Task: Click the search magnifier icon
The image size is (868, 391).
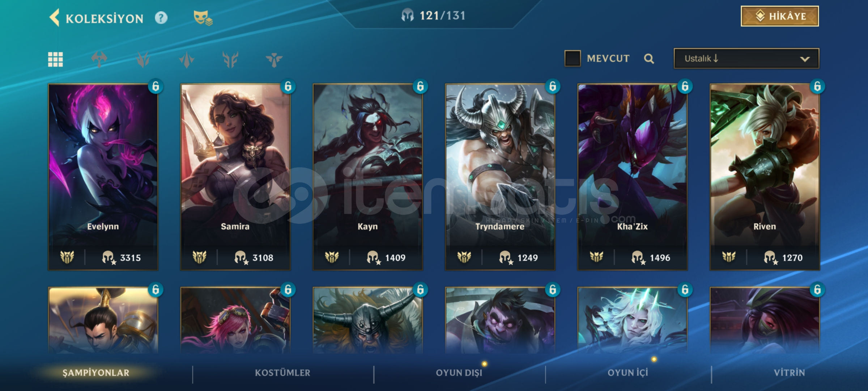Action: [x=649, y=59]
